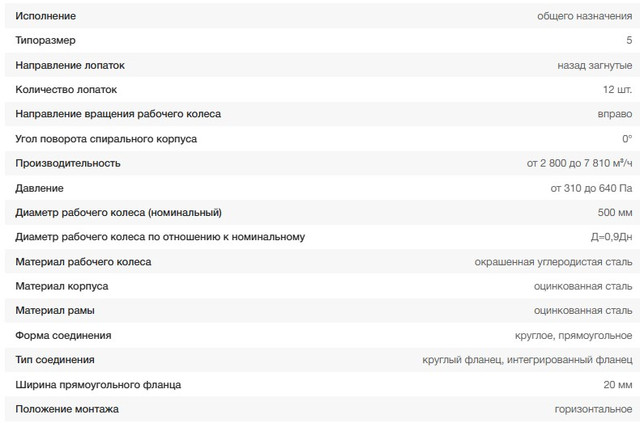Click "Угол поворота спирального корпуса" label
This screenshot has width=640, height=423.
click(x=107, y=139)
